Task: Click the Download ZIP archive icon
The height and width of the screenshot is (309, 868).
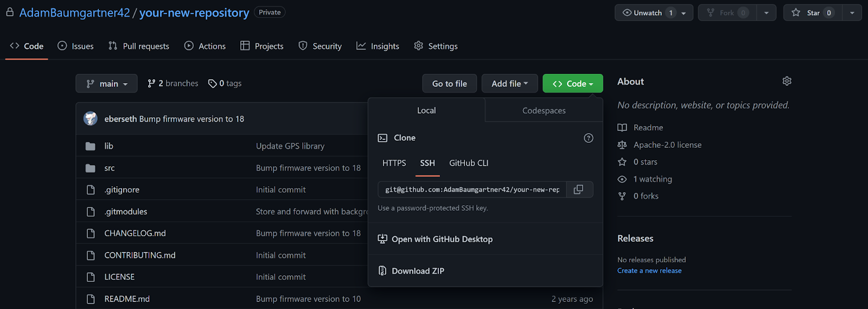Action: (382, 270)
